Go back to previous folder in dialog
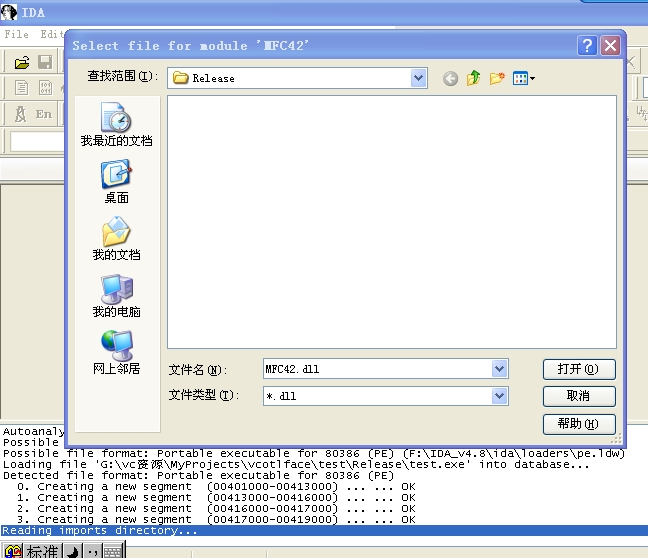Screen dimensions: 648x558 tap(450, 78)
